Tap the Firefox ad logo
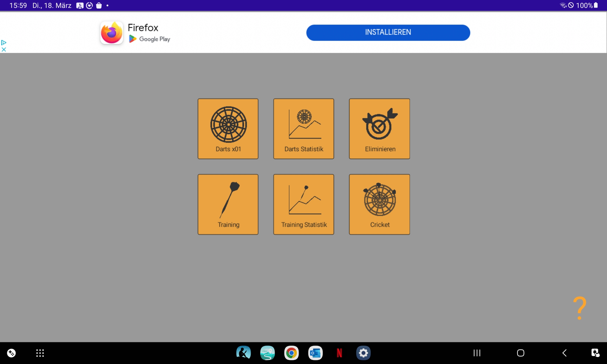Viewport: 607px width, 364px height. (112, 33)
